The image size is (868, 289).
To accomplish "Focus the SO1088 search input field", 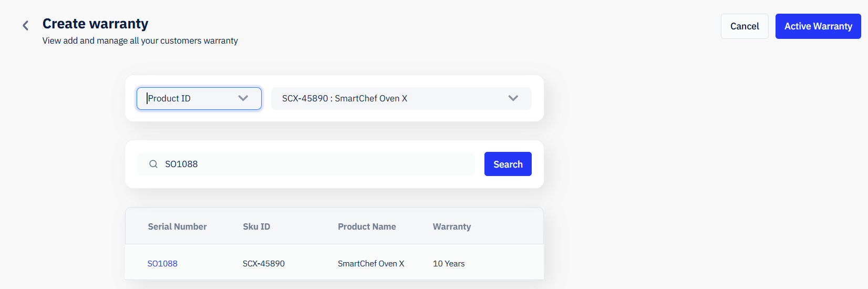I will pos(306,164).
